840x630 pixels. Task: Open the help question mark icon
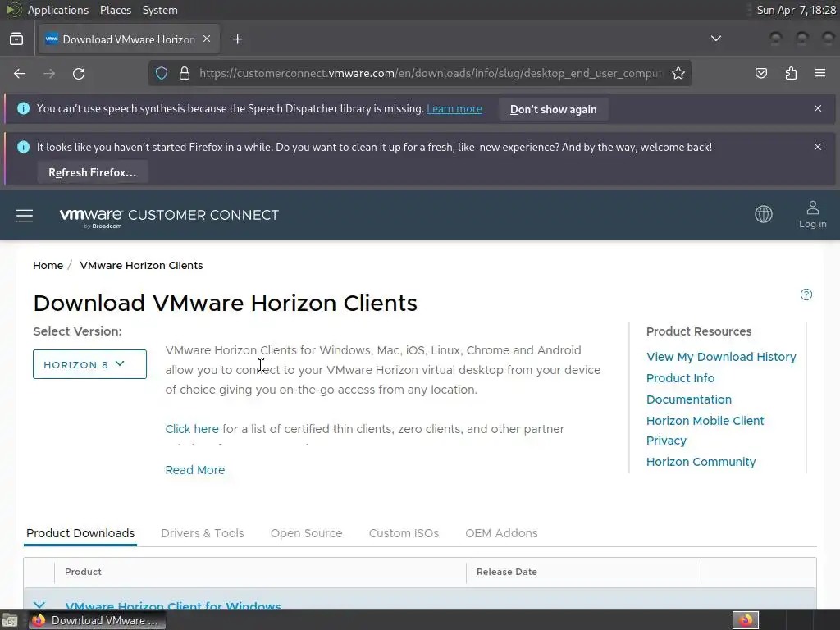[806, 294]
